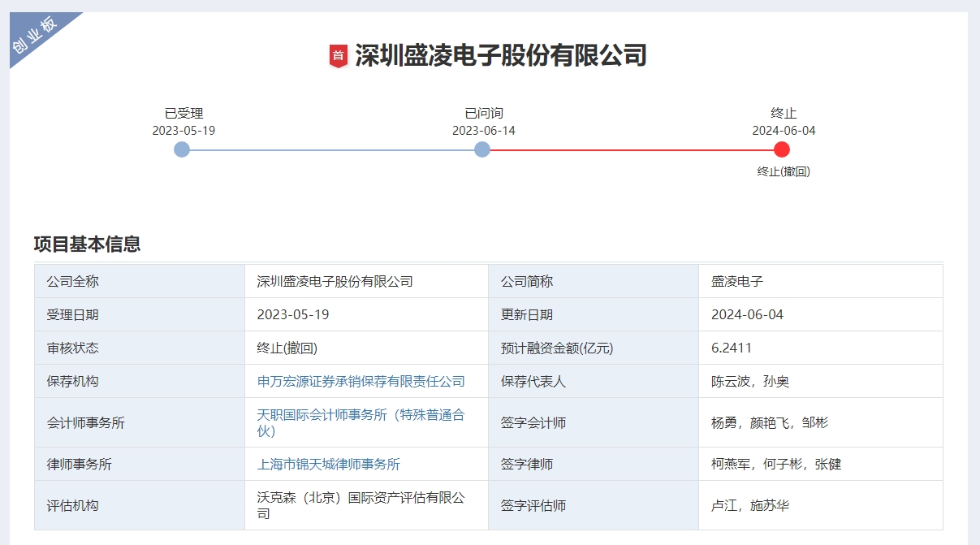Click the 更新日期 label cell
The image size is (980, 545).
594,315
